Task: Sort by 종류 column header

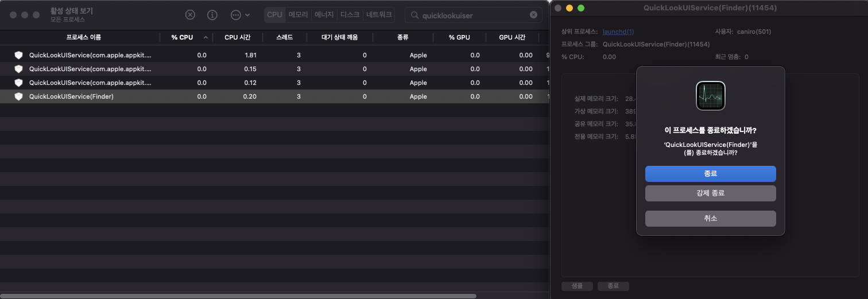Action: (403, 37)
